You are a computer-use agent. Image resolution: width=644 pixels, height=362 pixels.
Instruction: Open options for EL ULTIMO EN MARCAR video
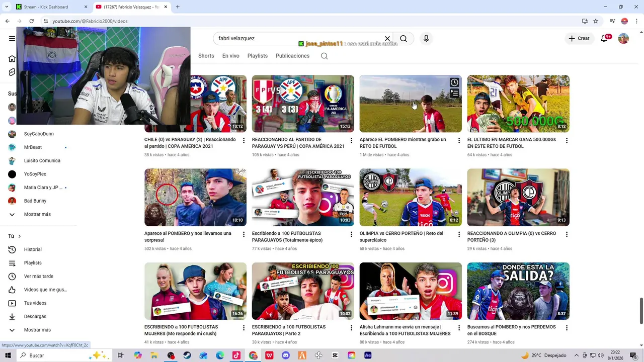tap(567, 141)
